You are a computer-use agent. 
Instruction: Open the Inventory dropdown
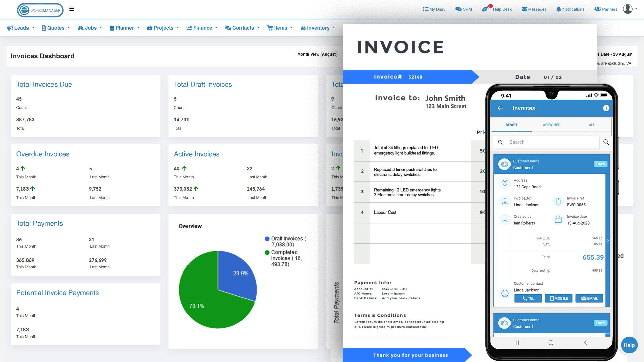coord(317,28)
